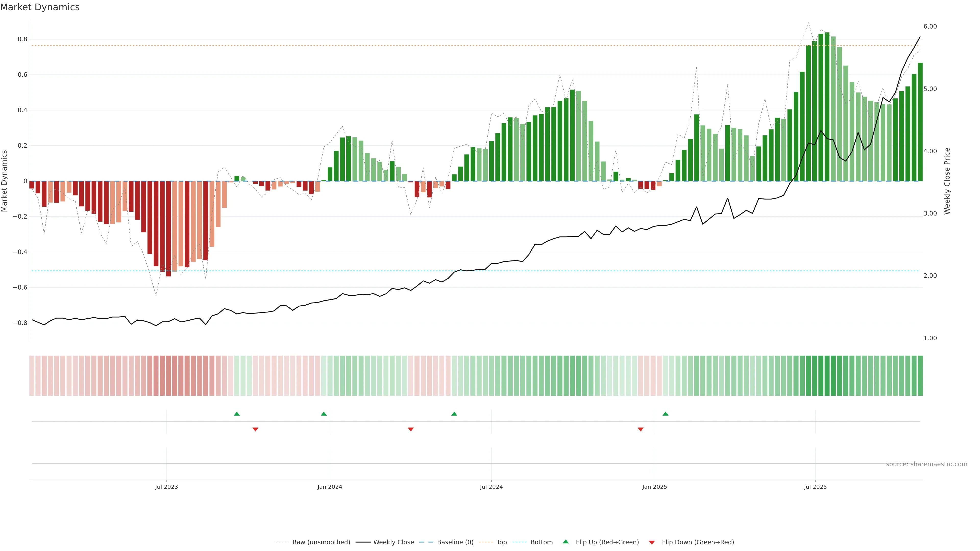This screenshot has width=980, height=551.
Task: Toggle the Weekly Close legend entry
Action: click(393, 542)
